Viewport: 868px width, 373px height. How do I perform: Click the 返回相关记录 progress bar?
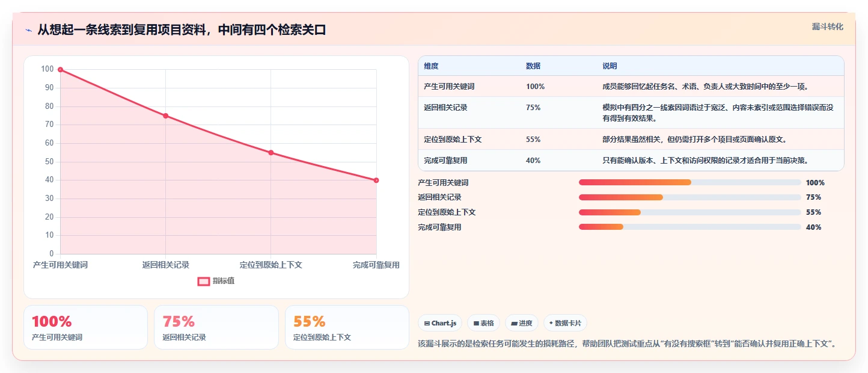689,197
